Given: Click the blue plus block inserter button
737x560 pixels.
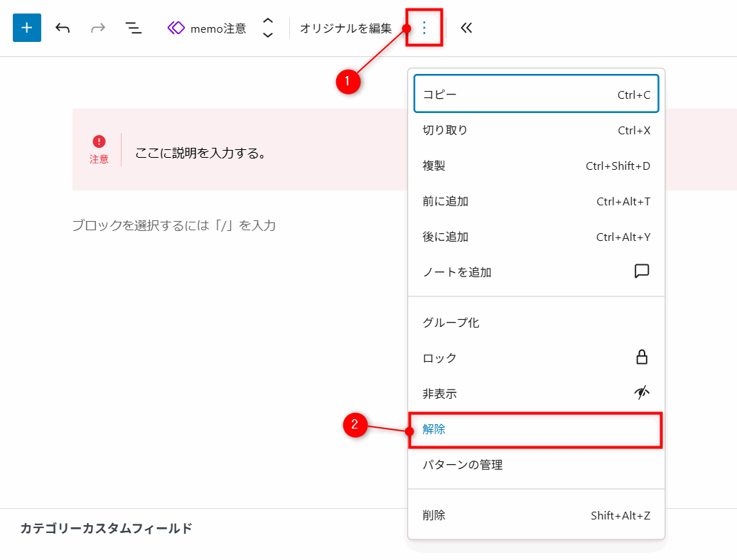Looking at the screenshot, I should pos(27,28).
